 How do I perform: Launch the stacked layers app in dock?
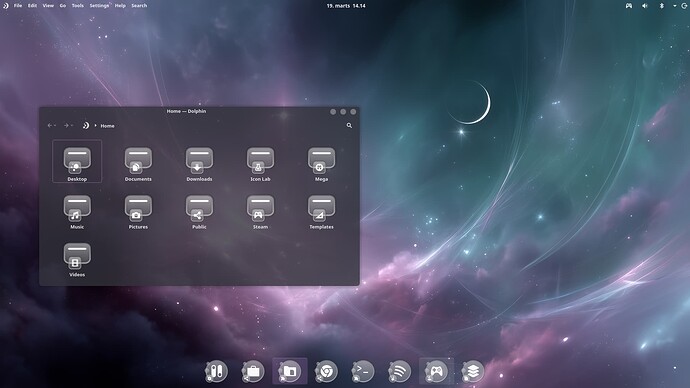[473, 371]
